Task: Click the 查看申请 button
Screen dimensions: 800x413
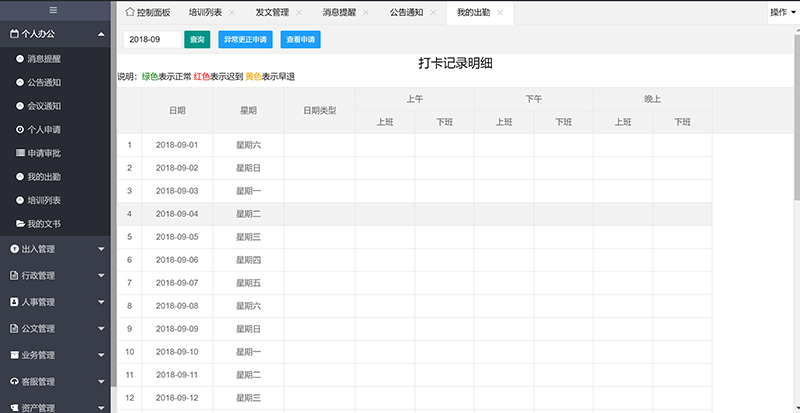Action: (x=301, y=39)
